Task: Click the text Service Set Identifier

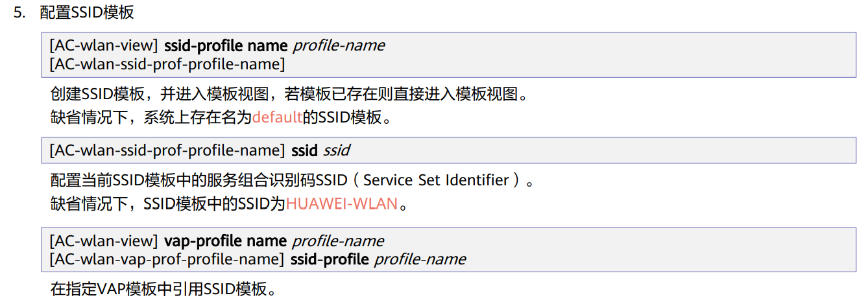Action: tap(436, 180)
